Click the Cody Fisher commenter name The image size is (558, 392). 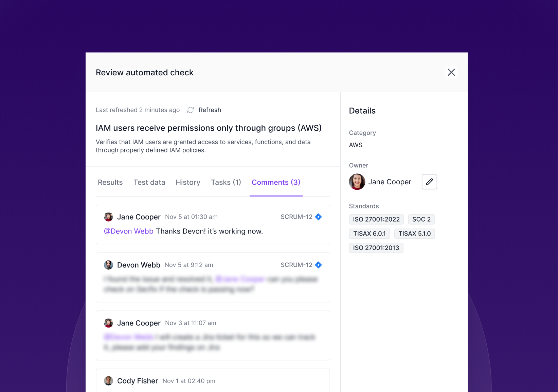click(x=138, y=381)
